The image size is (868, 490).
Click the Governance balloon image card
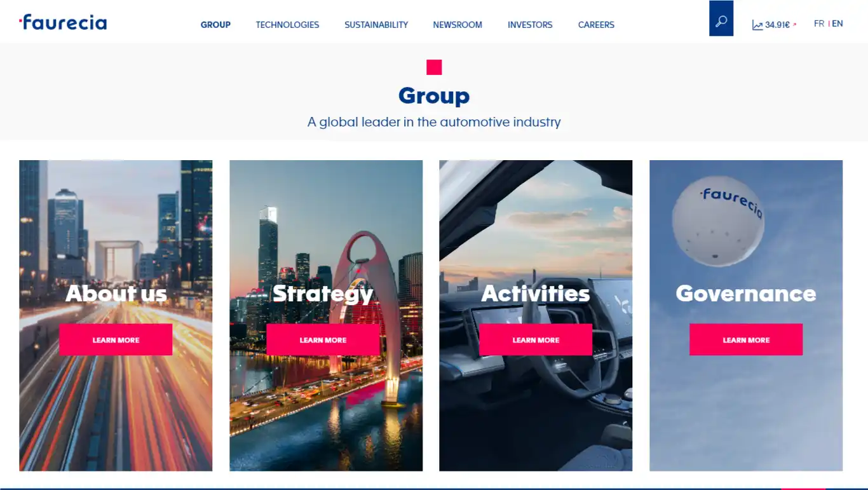click(746, 315)
